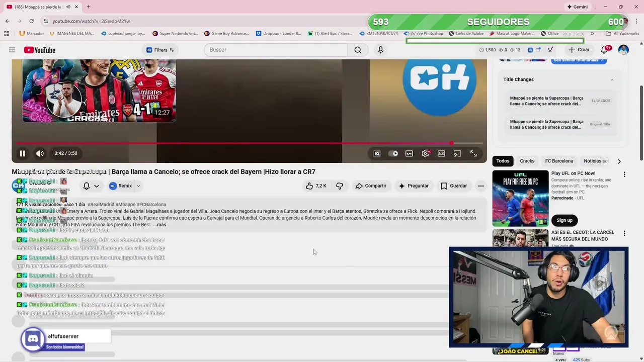The height and width of the screenshot is (362, 644).
Task: Open options menu for CECOT video
Action: [x=624, y=233]
